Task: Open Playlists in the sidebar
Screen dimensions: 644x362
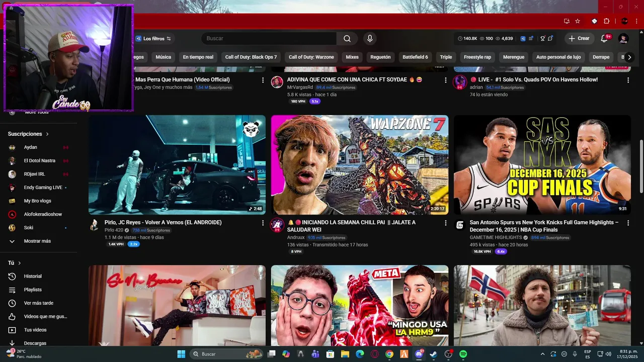Action: (x=33, y=290)
